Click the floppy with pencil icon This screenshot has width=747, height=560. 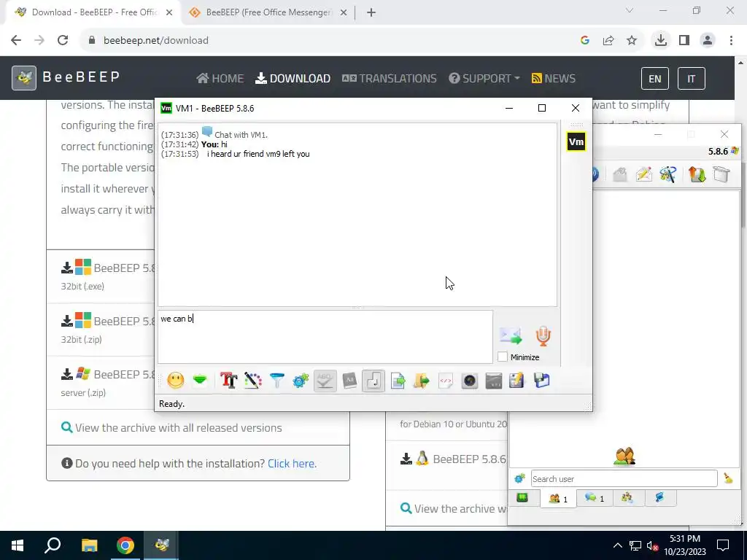click(516, 381)
